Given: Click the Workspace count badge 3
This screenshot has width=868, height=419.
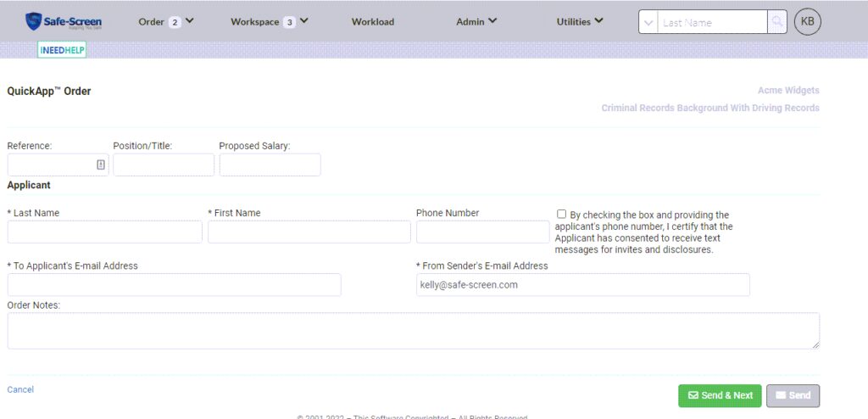Looking at the screenshot, I should [x=289, y=22].
